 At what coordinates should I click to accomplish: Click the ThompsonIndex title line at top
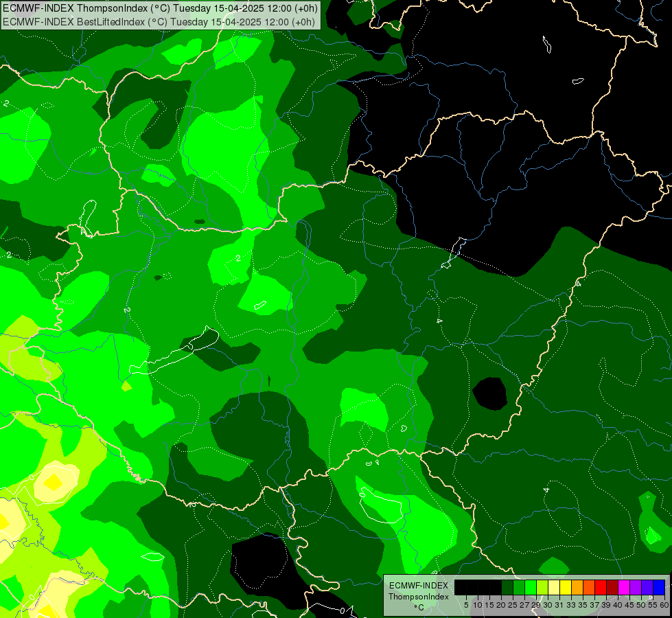(x=160, y=8)
